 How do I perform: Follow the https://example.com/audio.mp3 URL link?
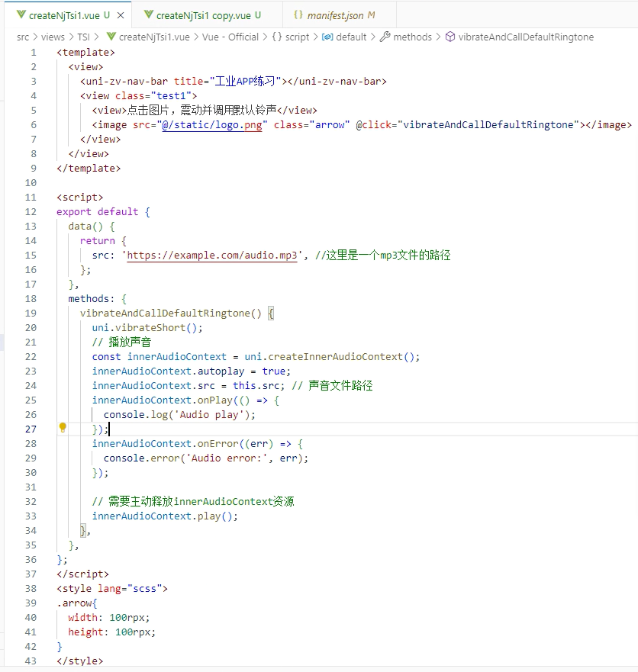click(212, 256)
